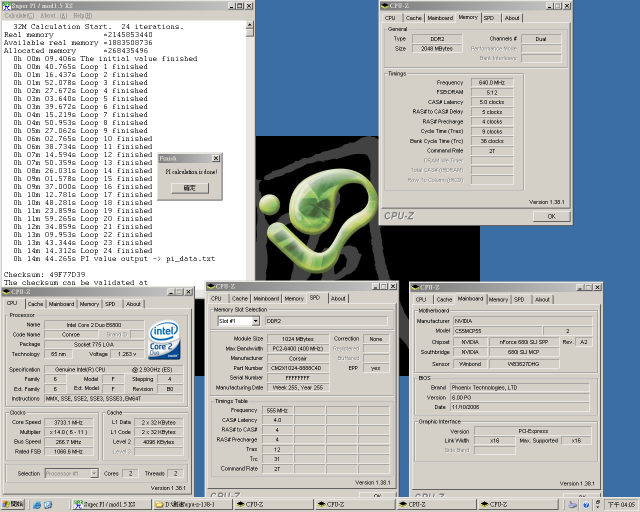
Task: Open Memory tab in the mainboard CPU-Z window
Action: pos(498,299)
